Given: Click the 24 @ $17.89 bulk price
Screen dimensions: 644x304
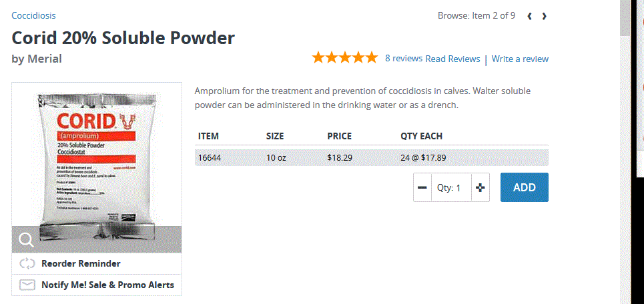Looking at the screenshot, I should [423, 158].
